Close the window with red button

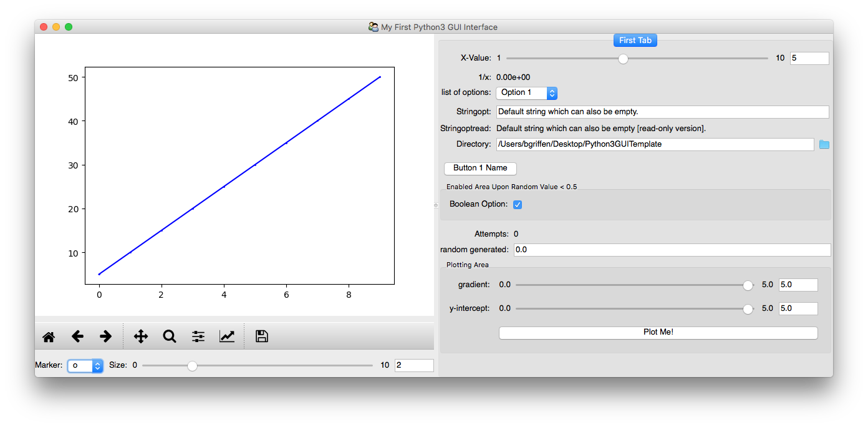tap(44, 27)
